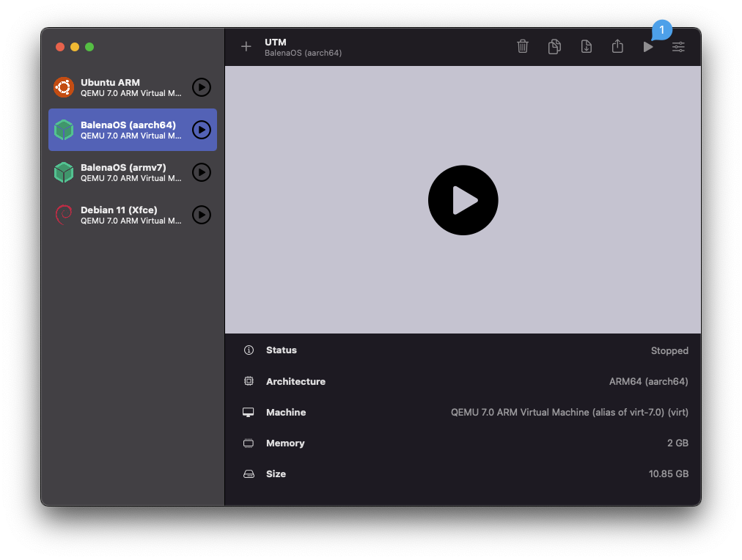This screenshot has height=560, width=742.
Task: Click the QEMU 7.0 machine description value
Action: pyautogui.click(x=569, y=413)
